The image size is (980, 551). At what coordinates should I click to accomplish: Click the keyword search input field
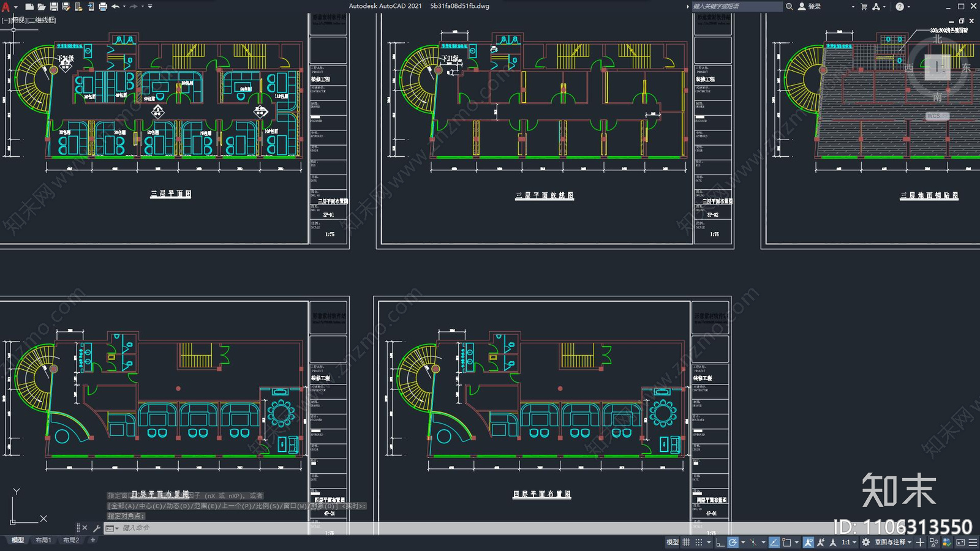coord(737,6)
